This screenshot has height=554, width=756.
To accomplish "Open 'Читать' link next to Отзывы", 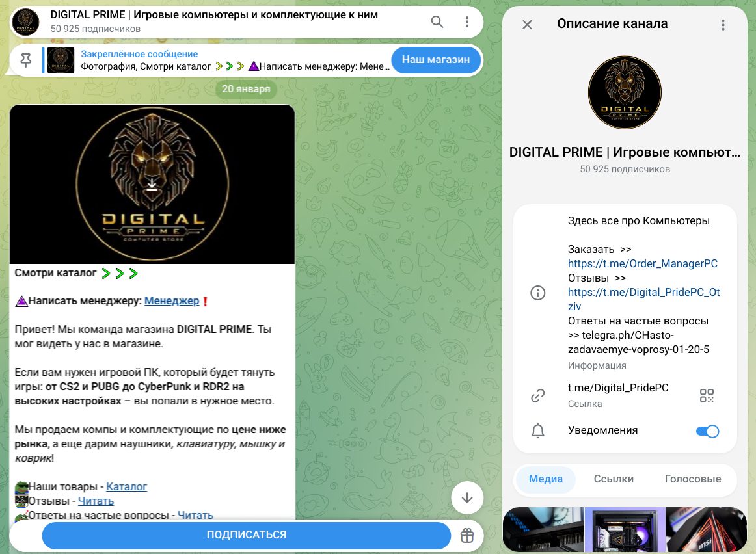I will [96, 501].
